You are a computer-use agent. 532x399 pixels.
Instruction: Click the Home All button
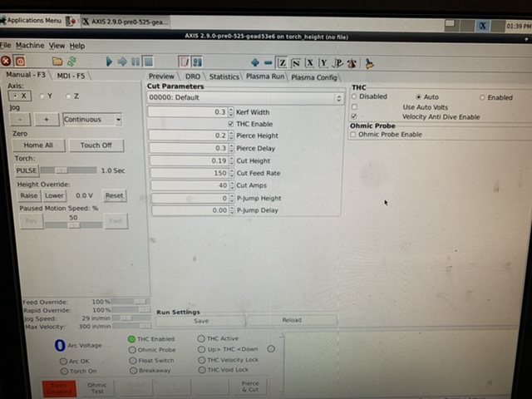tap(38, 145)
